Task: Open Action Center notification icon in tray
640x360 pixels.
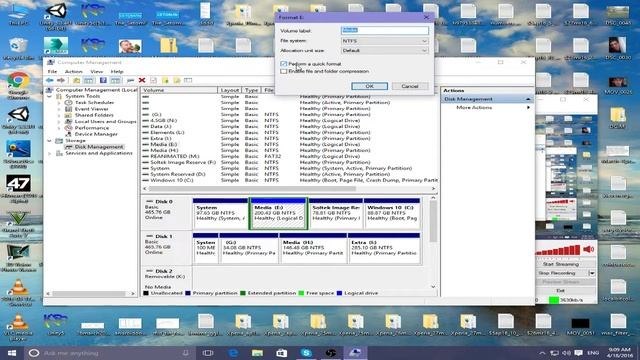Action: 578,353
